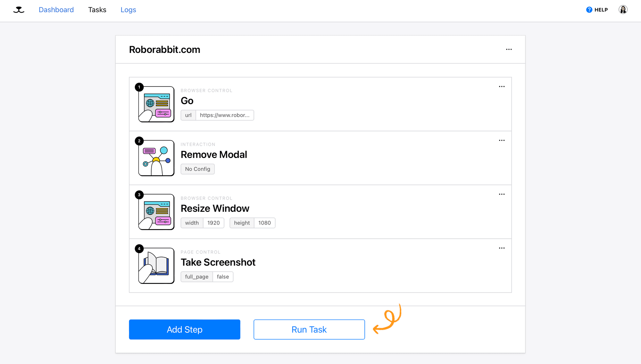Click the Take Screenshot page control icon
This screenshot has width=641, height=364.
(156, 265)
